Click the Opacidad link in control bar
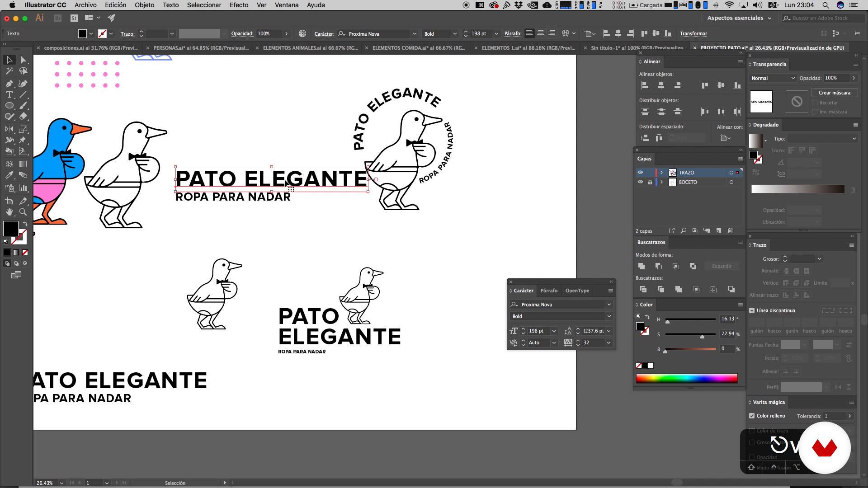The width and height of the screenshot is (868, 488). pos(242,33)
